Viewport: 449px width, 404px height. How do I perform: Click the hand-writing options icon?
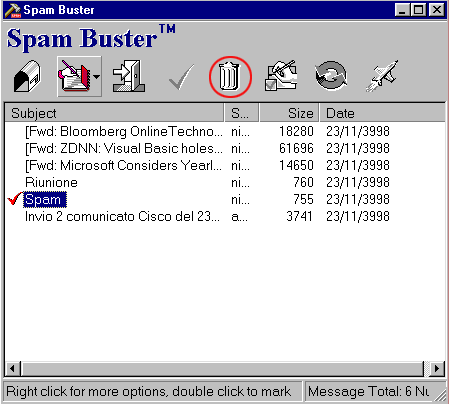coord(281,75)
